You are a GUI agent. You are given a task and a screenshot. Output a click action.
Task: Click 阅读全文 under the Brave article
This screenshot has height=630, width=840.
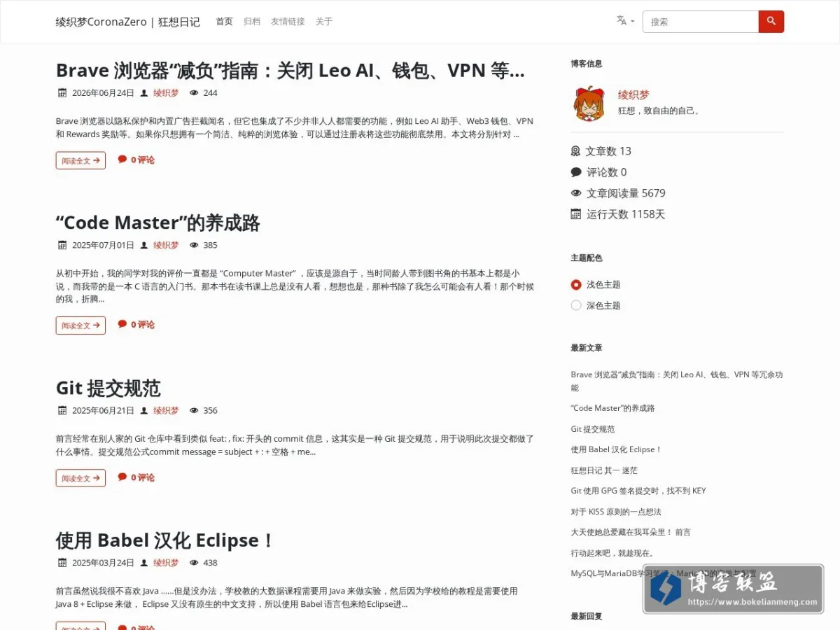click(x=80, y=160)
